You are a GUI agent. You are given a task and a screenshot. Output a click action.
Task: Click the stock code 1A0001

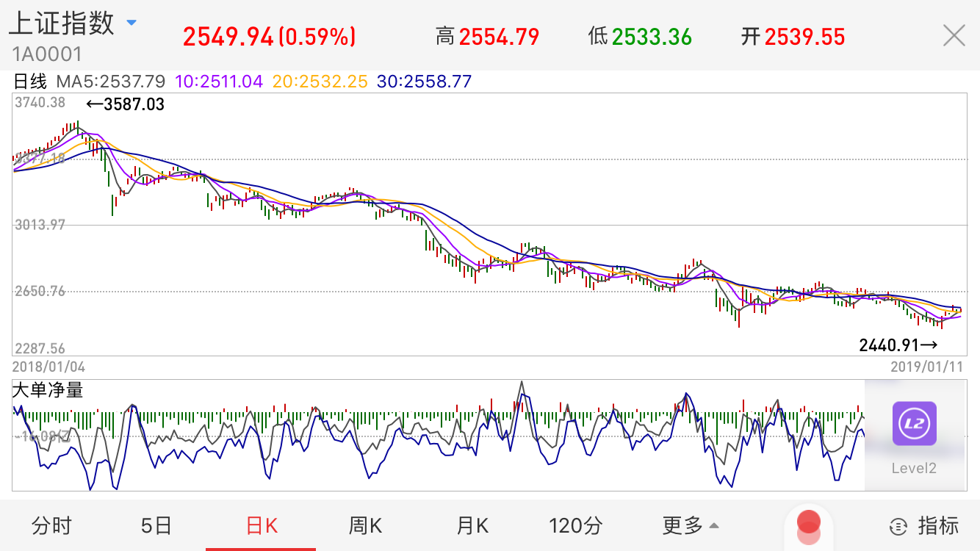[x=46, y=54]
